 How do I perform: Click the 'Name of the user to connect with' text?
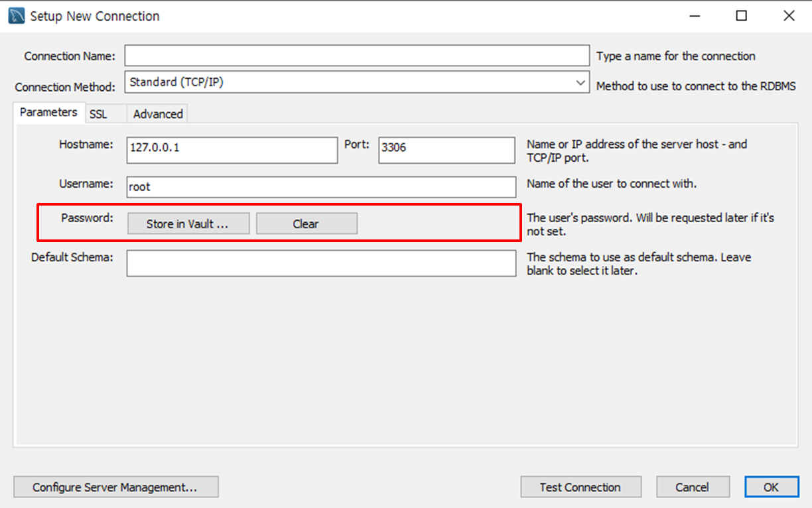[612, 184]
